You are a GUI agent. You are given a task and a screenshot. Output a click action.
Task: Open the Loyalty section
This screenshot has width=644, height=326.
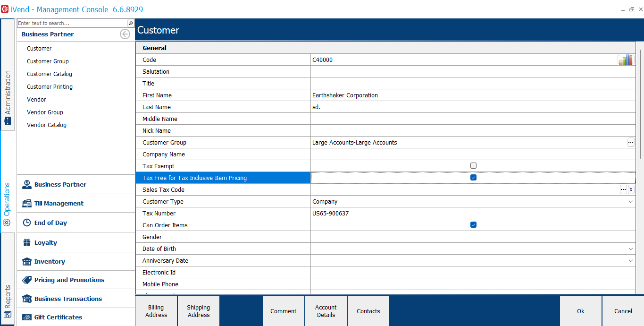tap(76, 242)
